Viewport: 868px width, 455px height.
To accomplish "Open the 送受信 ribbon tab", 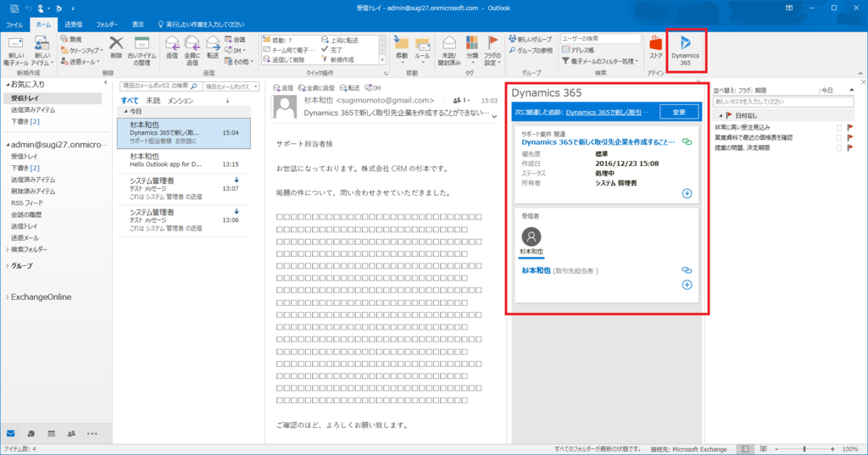I will tap(73, 25).
